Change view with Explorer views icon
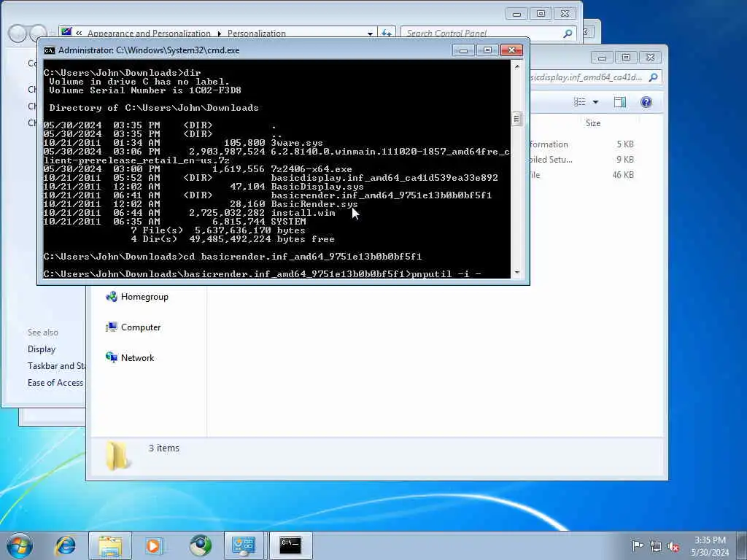The image size is (747, 560). click(580, 102)
